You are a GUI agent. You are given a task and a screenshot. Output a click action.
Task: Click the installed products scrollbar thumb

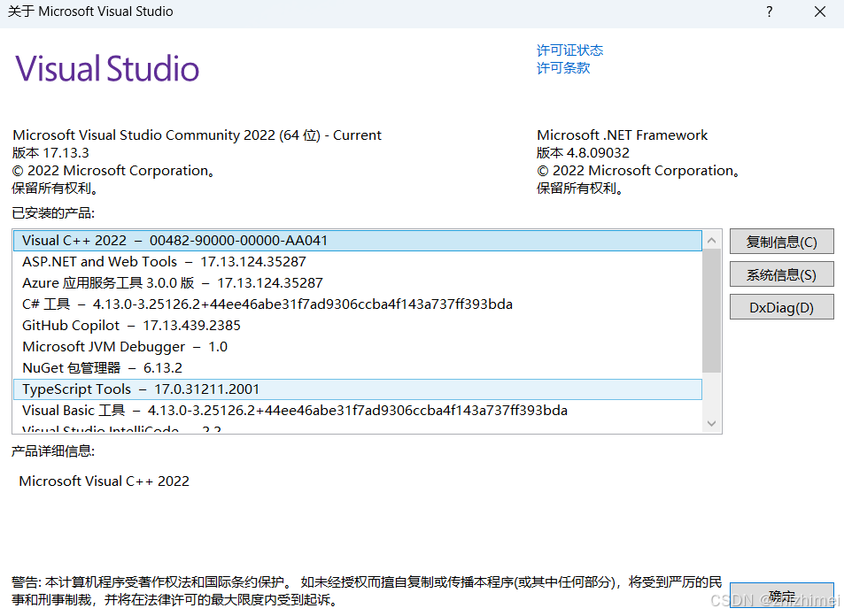(711, 311)
